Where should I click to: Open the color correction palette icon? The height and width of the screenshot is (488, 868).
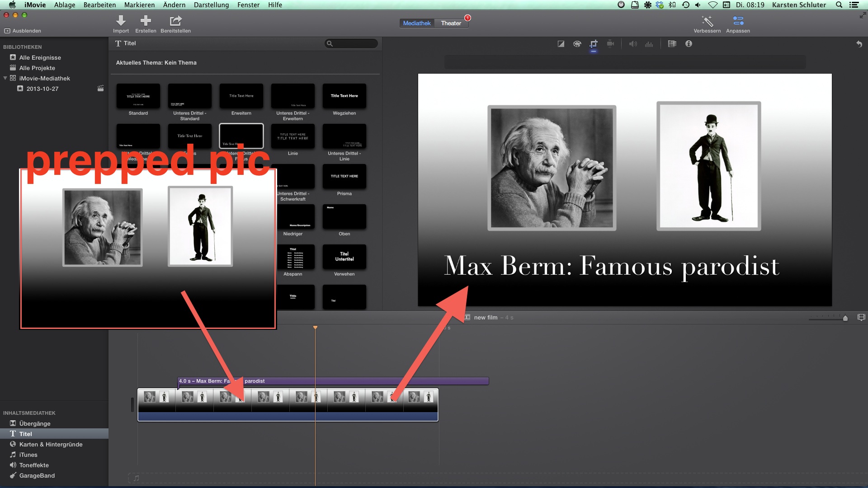pos(577,44)
